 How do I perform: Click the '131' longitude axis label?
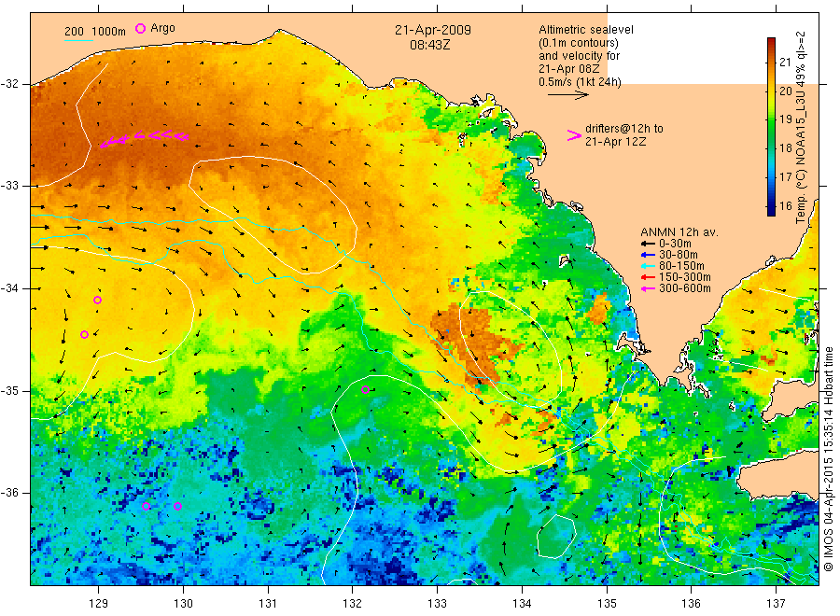268,604
